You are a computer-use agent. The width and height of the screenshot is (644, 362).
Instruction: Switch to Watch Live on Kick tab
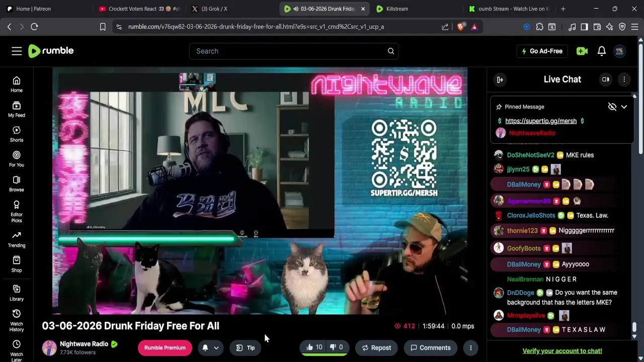click(x=509, y=9)
